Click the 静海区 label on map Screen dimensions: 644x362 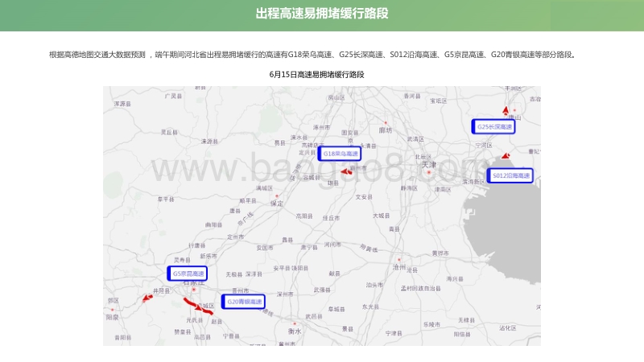coord(409,188)
